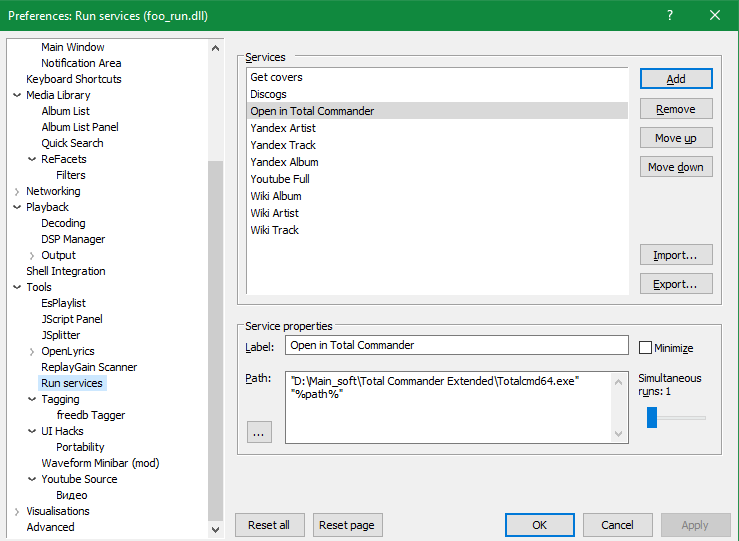Screen dimensions: 739x541
Task: Expand the Output tree node
Action: tap(32, 255)
